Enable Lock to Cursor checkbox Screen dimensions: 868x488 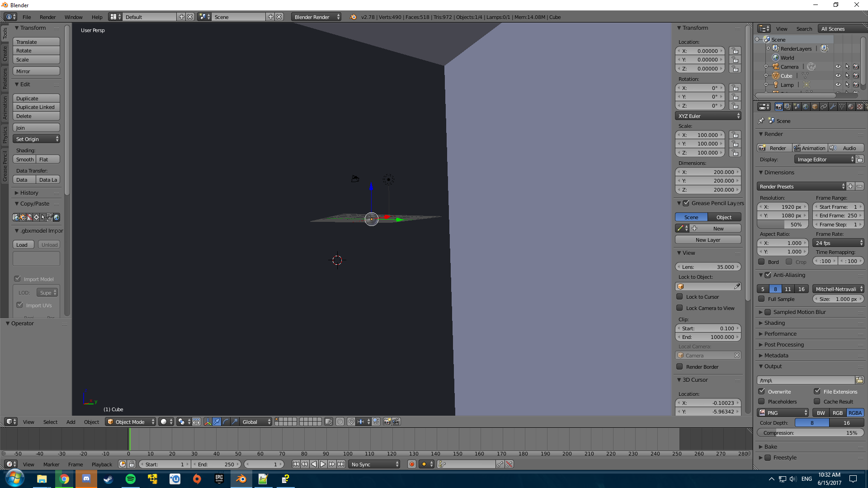pos(679,297)
